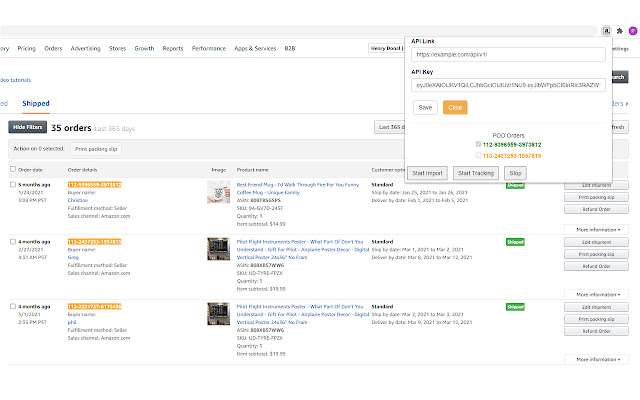This screenshot has width=640, height=400.
Task: Open Pilot Flight Instruments Poster link in Greg's row
Action: 303,249
